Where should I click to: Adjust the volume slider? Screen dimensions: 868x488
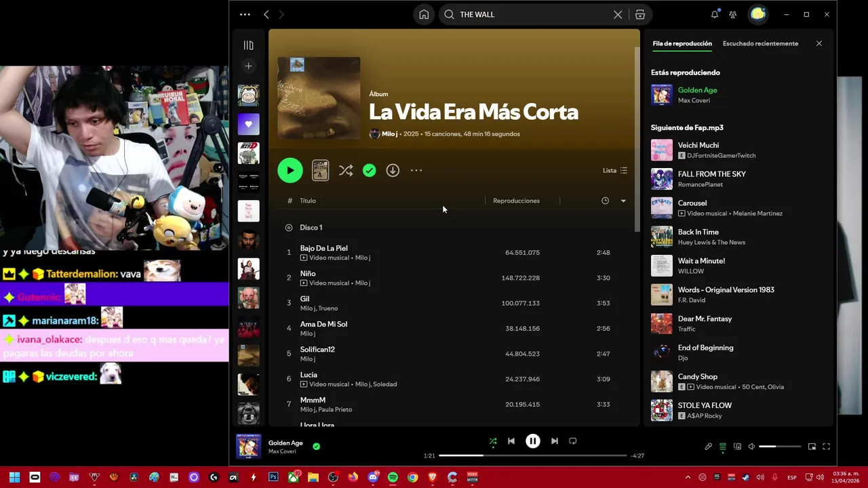[x=779, y=447]
